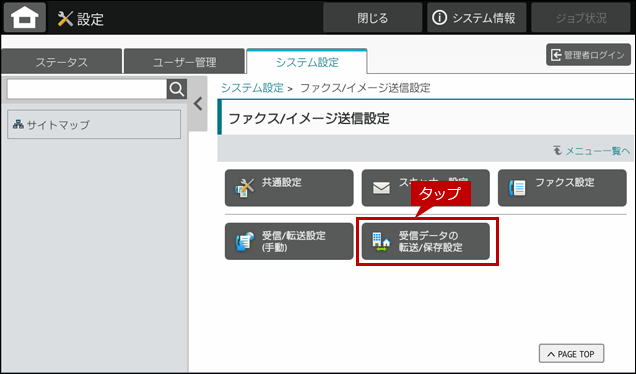Open システム情報 panel
This screenshot has width=636, height=374.
(x=477, y=18)
